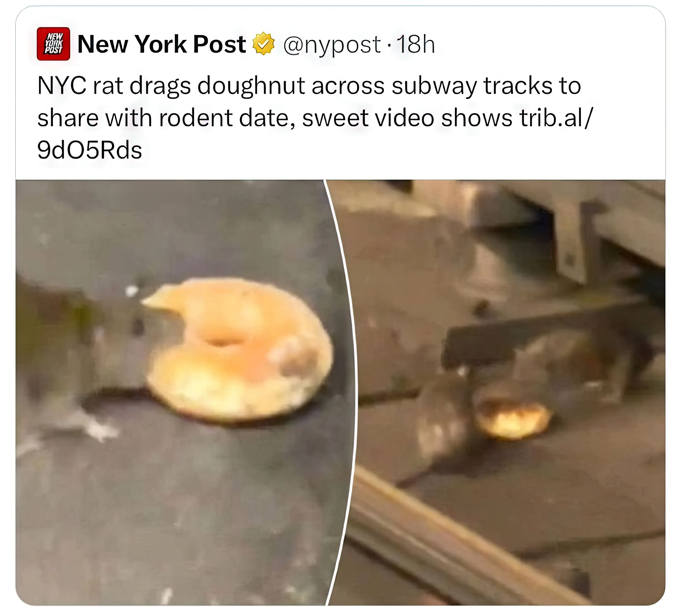Open the left doughnut close-up photo
This screenshot has width=681, height=616.
tap(186, 392)
